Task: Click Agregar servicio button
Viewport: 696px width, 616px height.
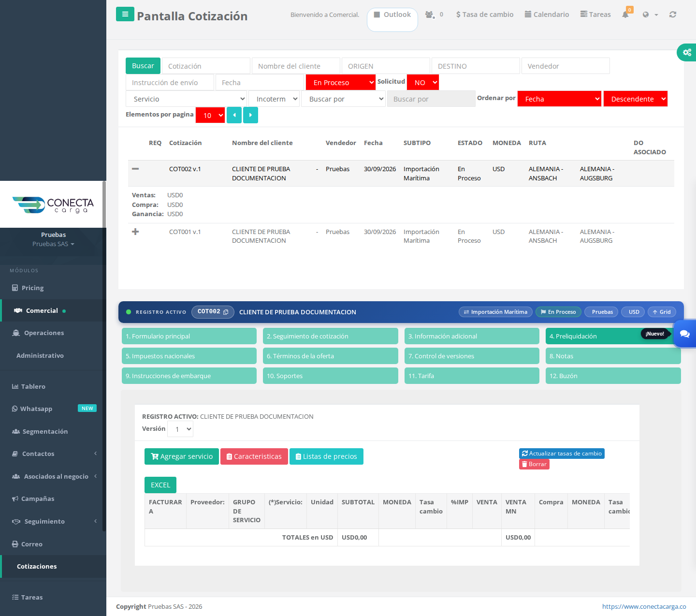Action: tap(182, 456)
